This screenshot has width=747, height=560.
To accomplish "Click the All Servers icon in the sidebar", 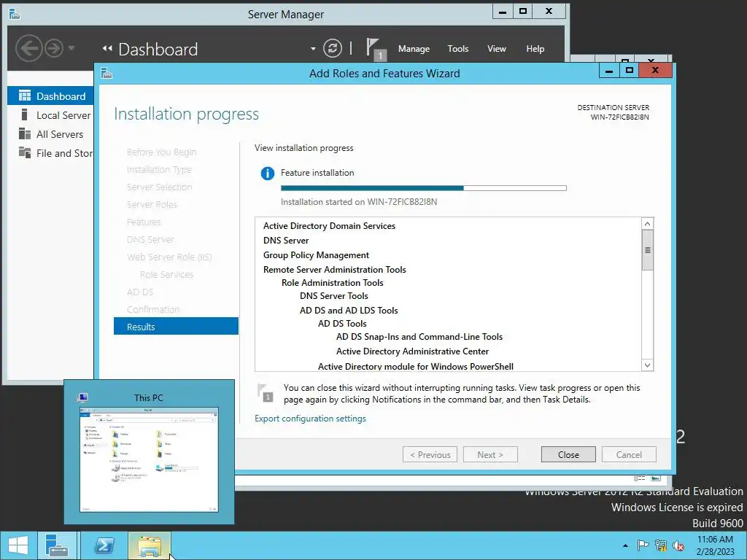I will point(24,134).
